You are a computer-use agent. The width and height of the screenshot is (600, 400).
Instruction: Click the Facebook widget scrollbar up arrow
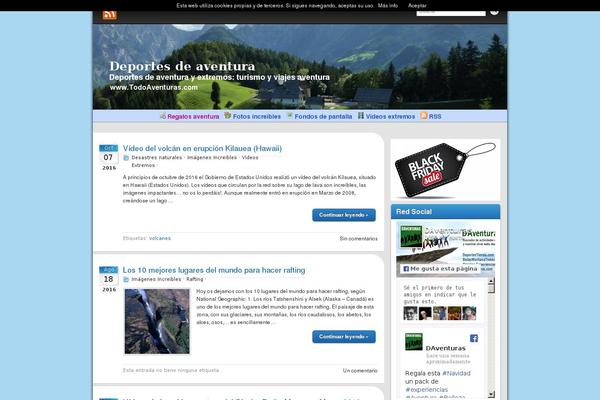pyautogui.click(x=491, y=281)
